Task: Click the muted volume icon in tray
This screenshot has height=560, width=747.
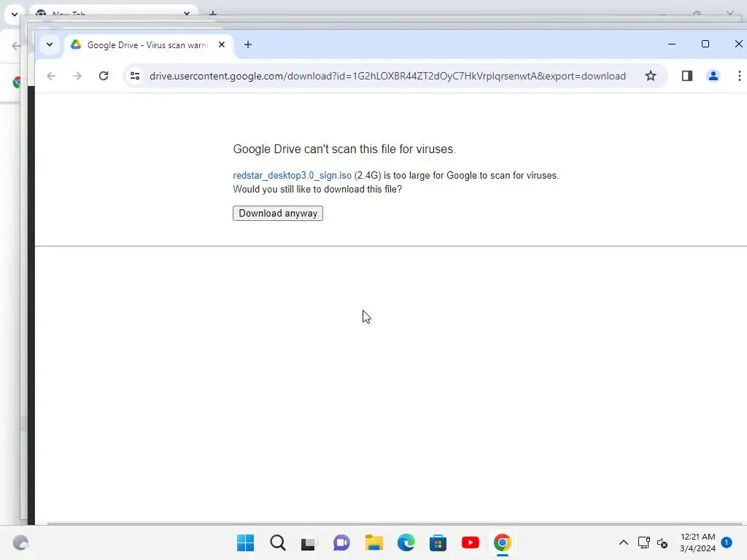Action: point(662,542)
